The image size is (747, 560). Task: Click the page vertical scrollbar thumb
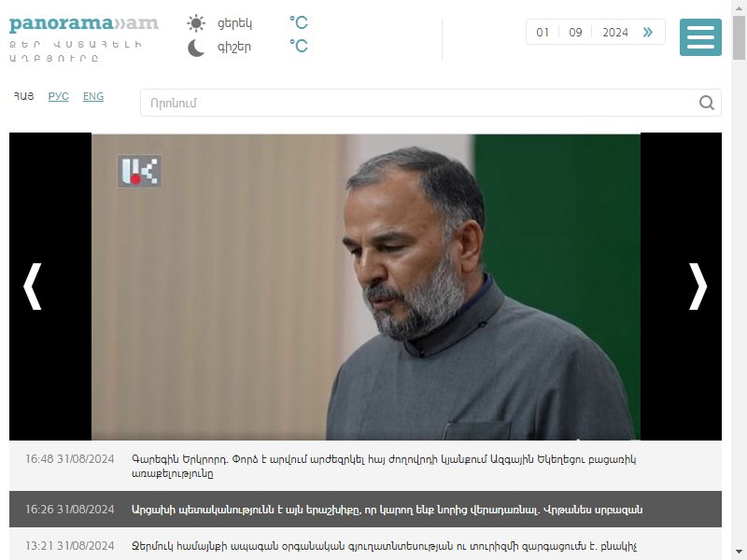(x=739, y=38)
